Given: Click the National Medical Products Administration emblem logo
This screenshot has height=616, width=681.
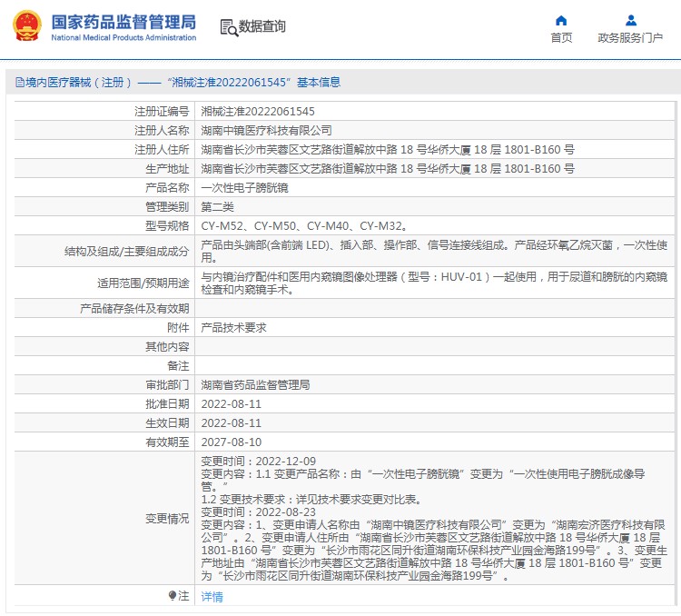Looking at the screenshot, I should tap(26, 26).
